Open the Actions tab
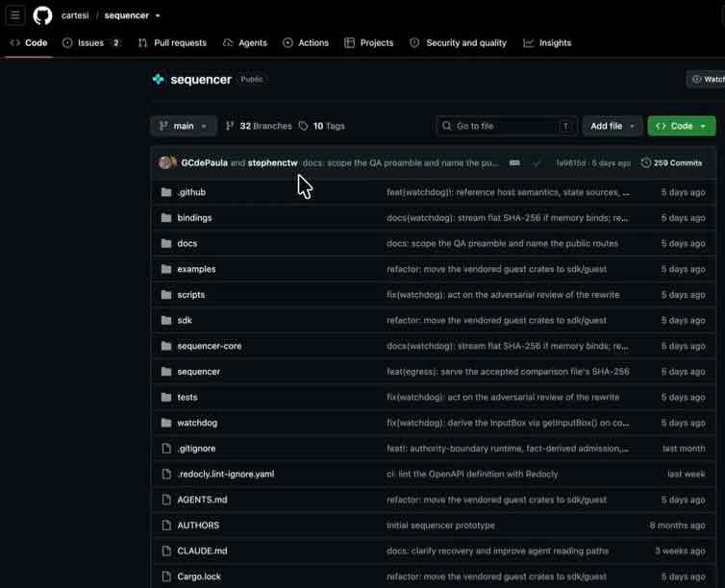The width and height of the screenshot is (725, 588). coord(306,43)
